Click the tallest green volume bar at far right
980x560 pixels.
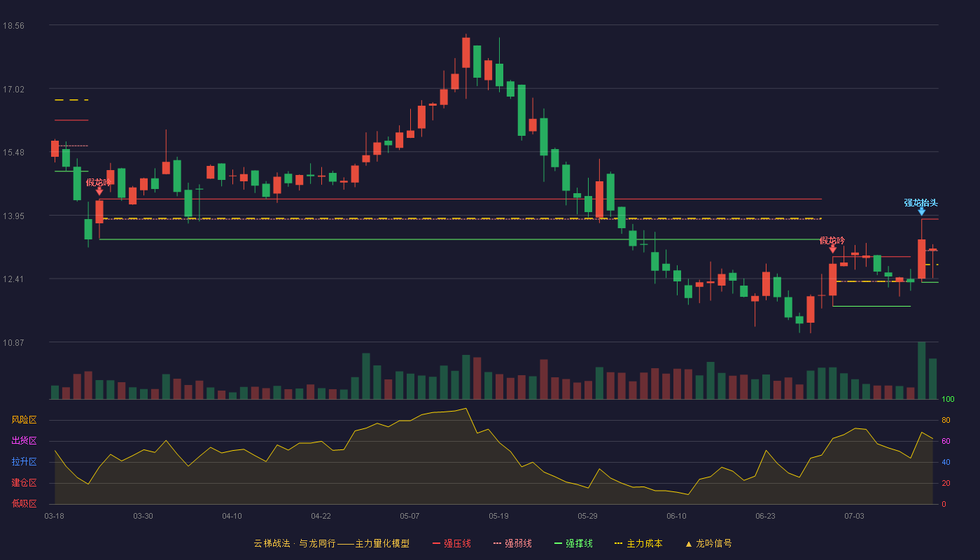(x=921, y=370)
